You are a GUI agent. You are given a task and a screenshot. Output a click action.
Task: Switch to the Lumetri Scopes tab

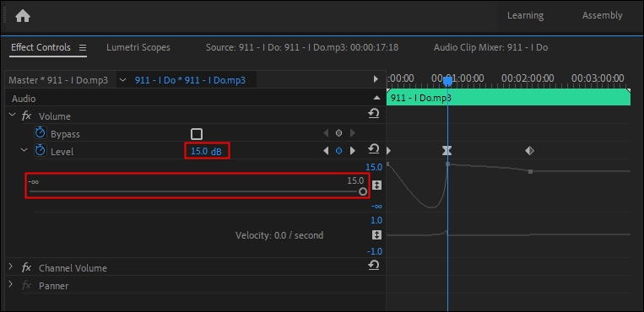[138, 47]
